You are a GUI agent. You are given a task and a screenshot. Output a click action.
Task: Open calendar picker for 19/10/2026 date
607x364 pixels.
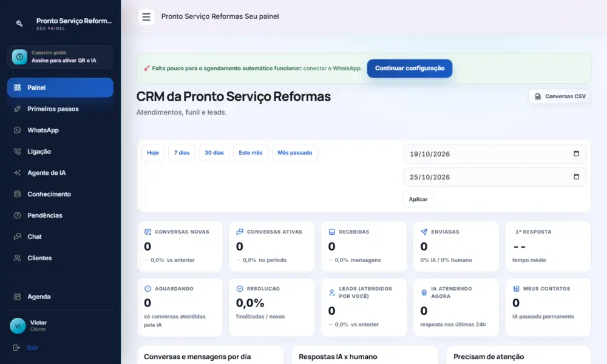click(x=576, y=153)
